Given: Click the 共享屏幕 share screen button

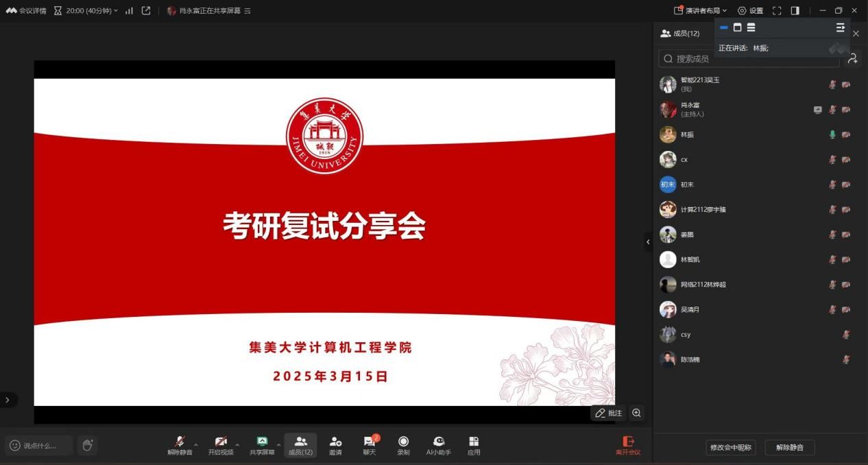Looking at the screenshot, I should pyautogui.click(x=262, y=445).
